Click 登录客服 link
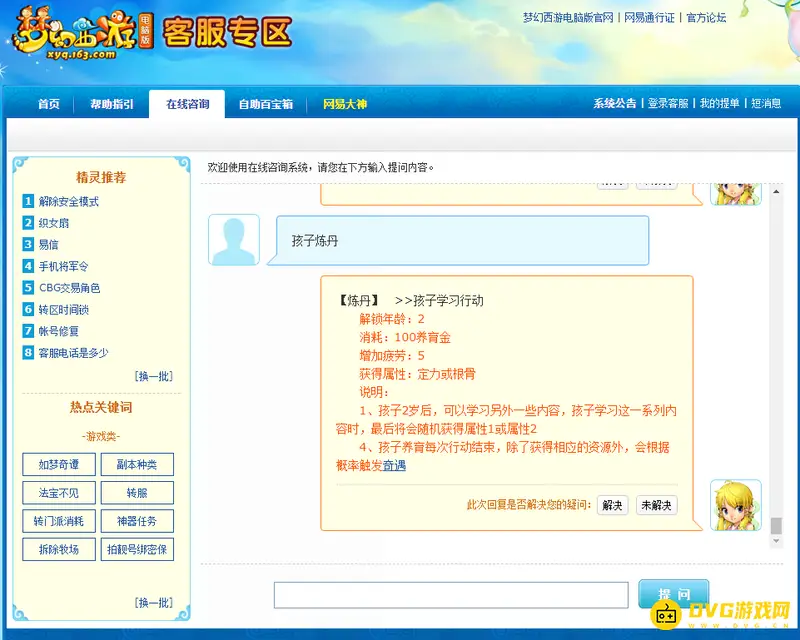Image resolution: width=800 pixels, height=640 pixels. coord(668,103)
